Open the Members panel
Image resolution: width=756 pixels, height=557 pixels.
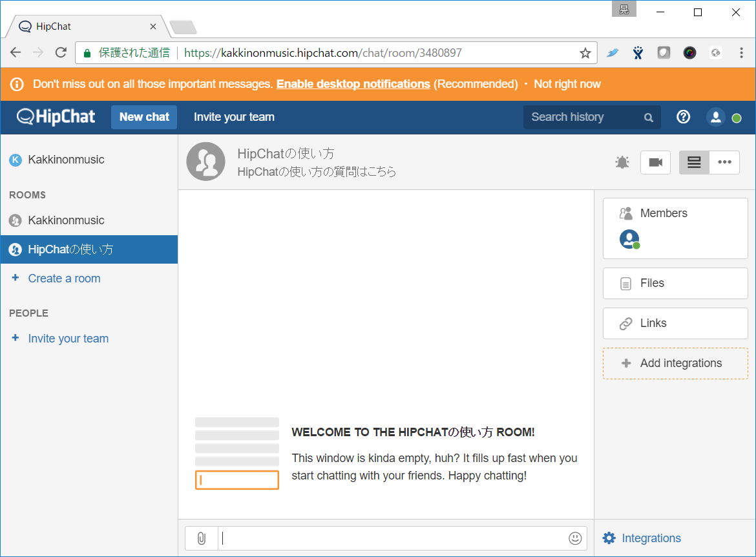coord(675,228)
